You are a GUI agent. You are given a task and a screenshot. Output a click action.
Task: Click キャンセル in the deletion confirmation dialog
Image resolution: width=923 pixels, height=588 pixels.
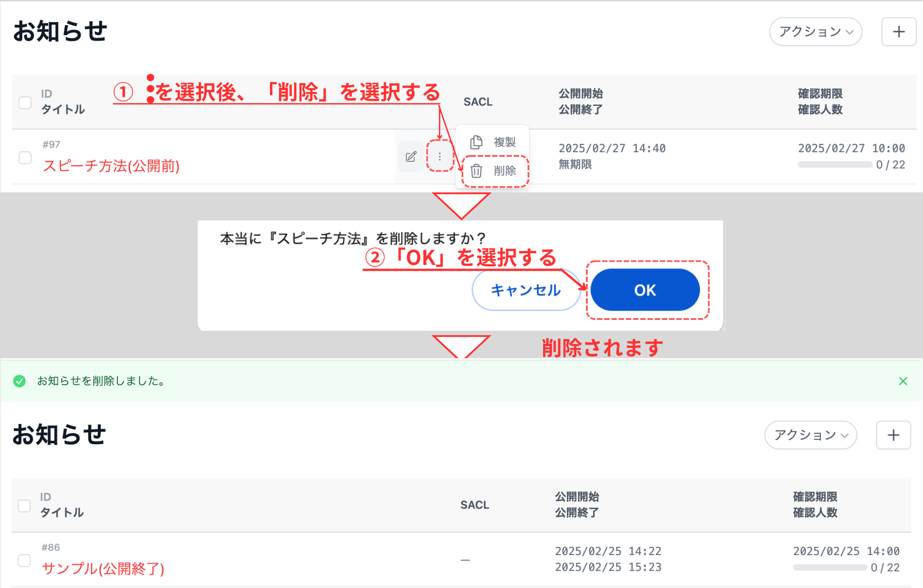click(x=525, y=290)
